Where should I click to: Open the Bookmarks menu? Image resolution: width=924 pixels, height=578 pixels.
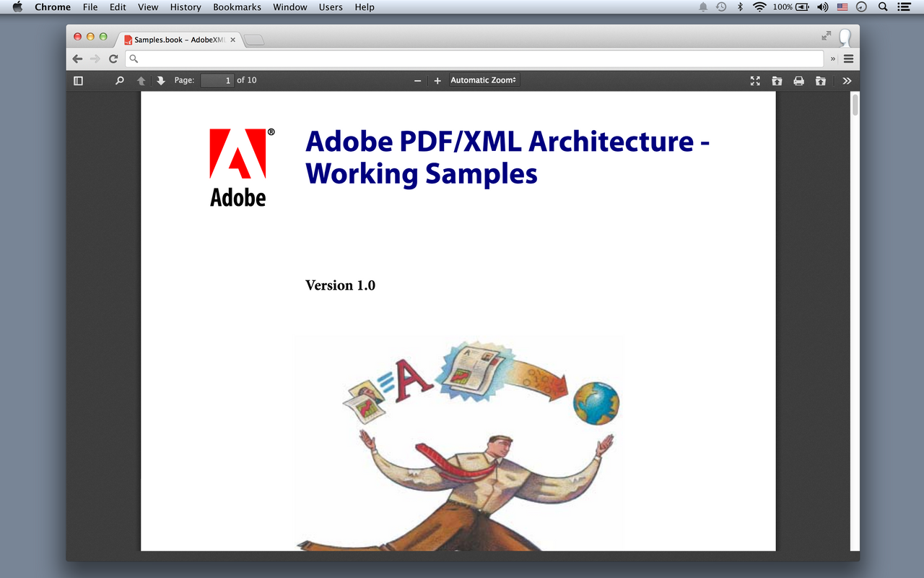click(x=237, y=7)
